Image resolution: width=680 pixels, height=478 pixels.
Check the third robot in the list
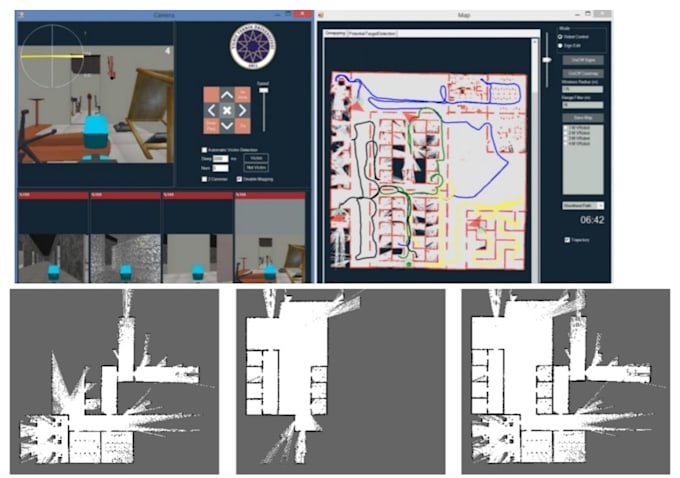[566, 138]
